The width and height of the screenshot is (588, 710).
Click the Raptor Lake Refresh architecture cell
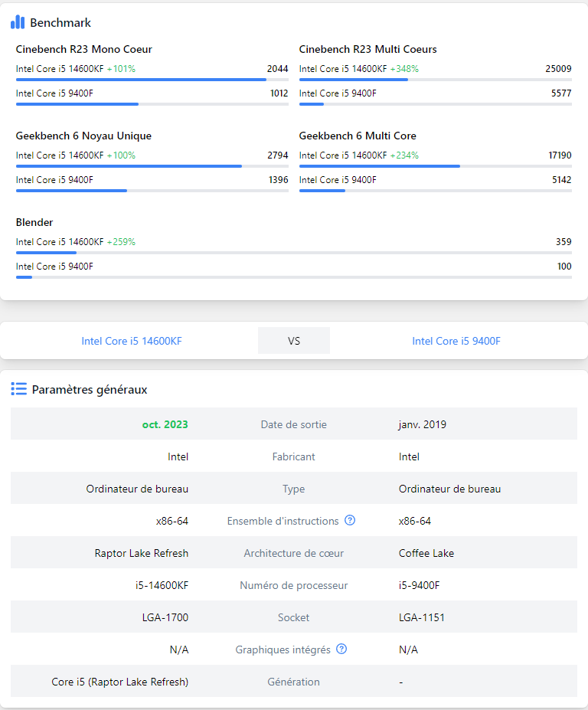[141, 553]
